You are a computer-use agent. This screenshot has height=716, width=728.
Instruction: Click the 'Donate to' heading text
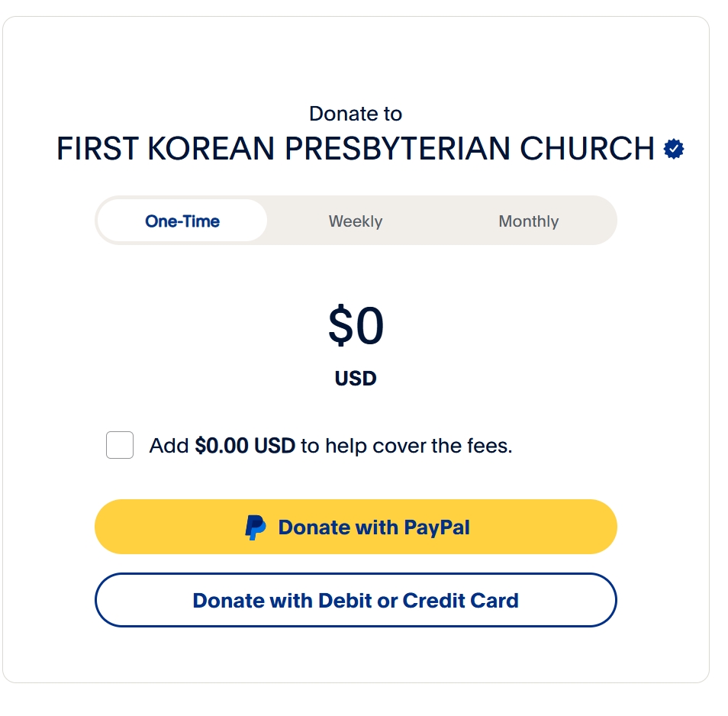click(x=356, y=114)
